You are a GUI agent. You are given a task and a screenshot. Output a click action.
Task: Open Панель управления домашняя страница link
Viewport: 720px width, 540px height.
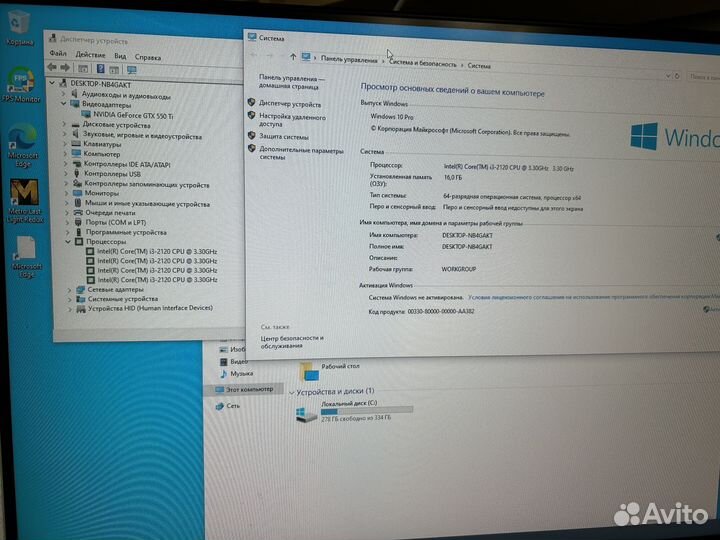coord(291,82)
